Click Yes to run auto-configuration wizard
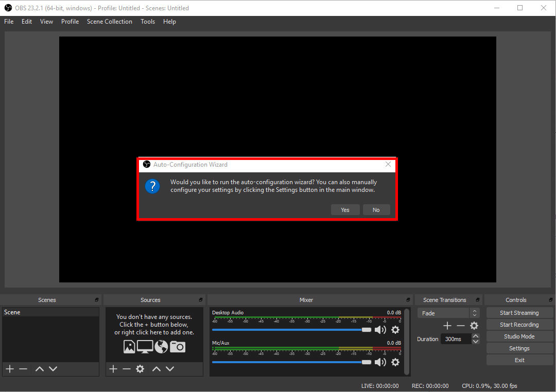Screen dimensions: 556x392 (345, 210)
